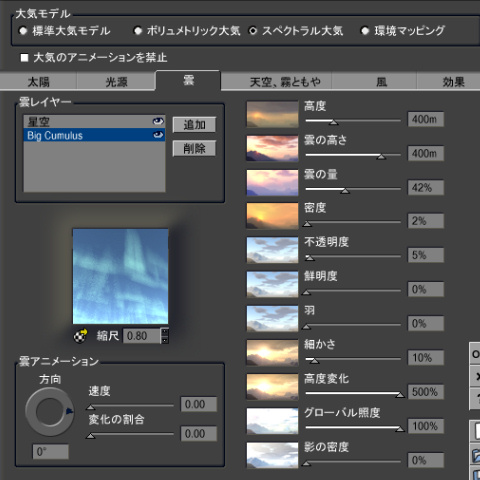480x480 pixels.
Task: Open the 天空、霧ともや tab
Action: [285, 82]
